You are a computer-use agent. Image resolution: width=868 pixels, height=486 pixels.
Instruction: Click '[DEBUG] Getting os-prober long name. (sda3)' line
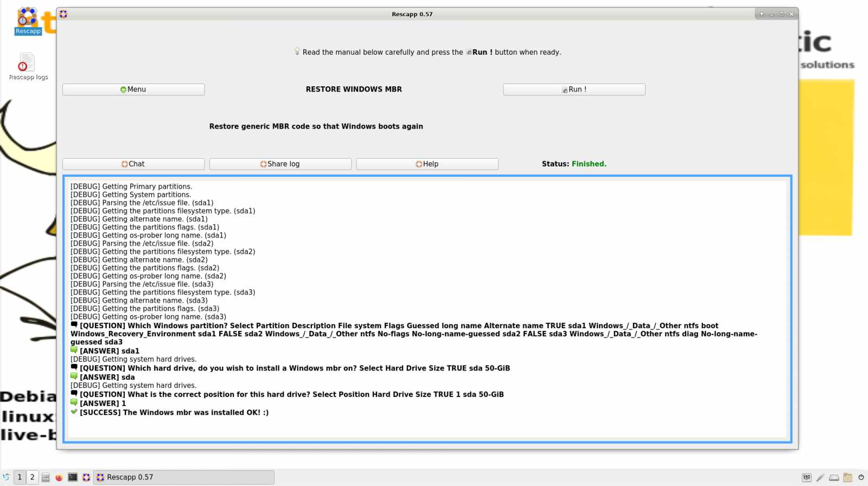pos(149,317)
